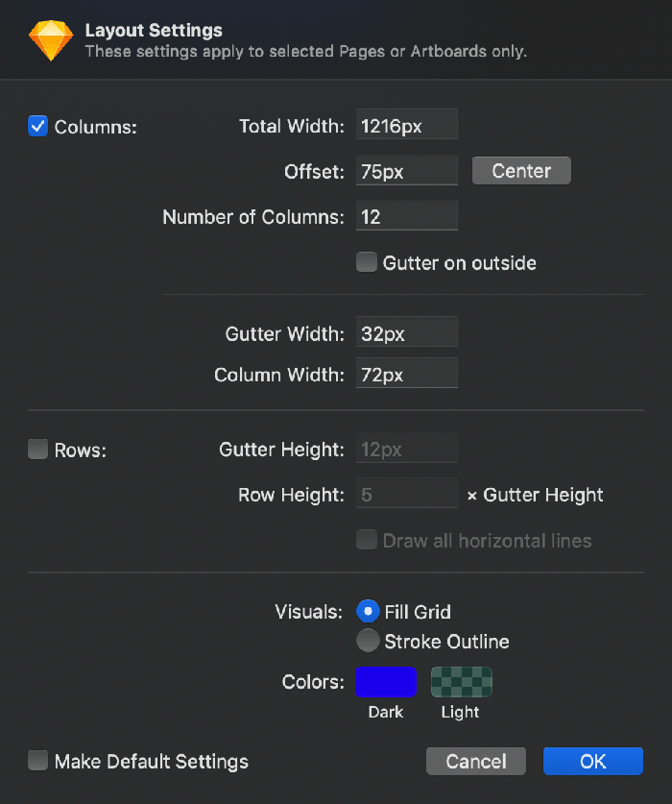
Task: Enable the Rows checkbox
Action: pyautogui.click(x=38, y=449)
